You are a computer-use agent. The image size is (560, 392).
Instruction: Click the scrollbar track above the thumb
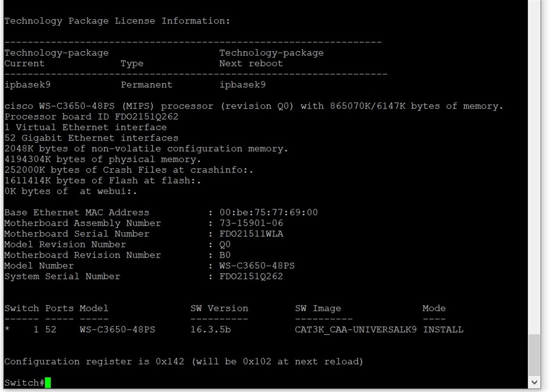point(534,167)
